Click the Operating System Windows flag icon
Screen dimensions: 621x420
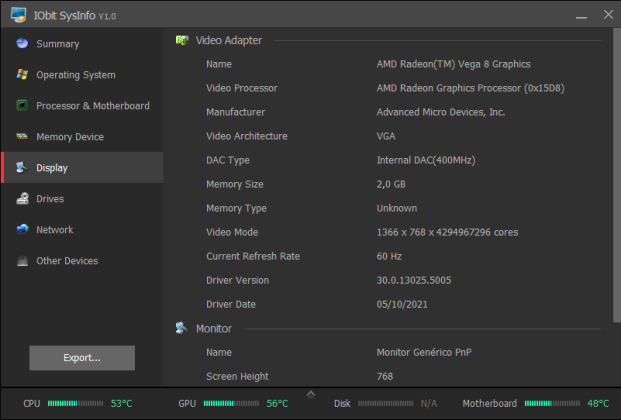[22, 74]
